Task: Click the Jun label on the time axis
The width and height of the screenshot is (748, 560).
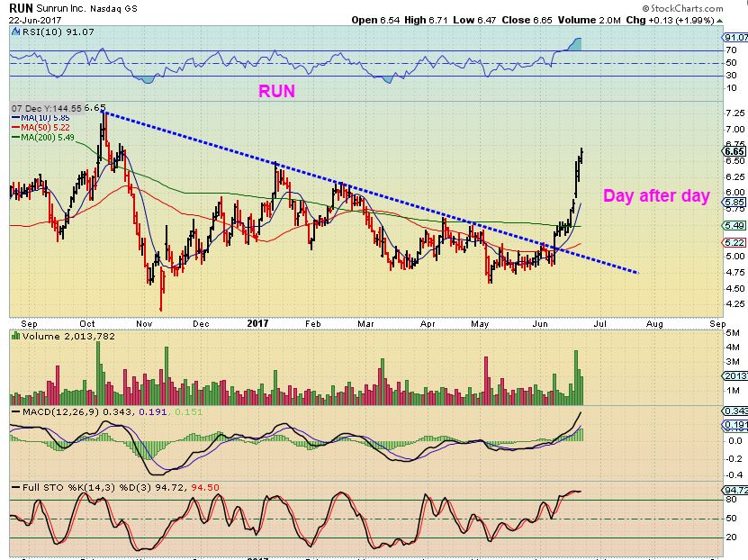Action: click(540, 324)
